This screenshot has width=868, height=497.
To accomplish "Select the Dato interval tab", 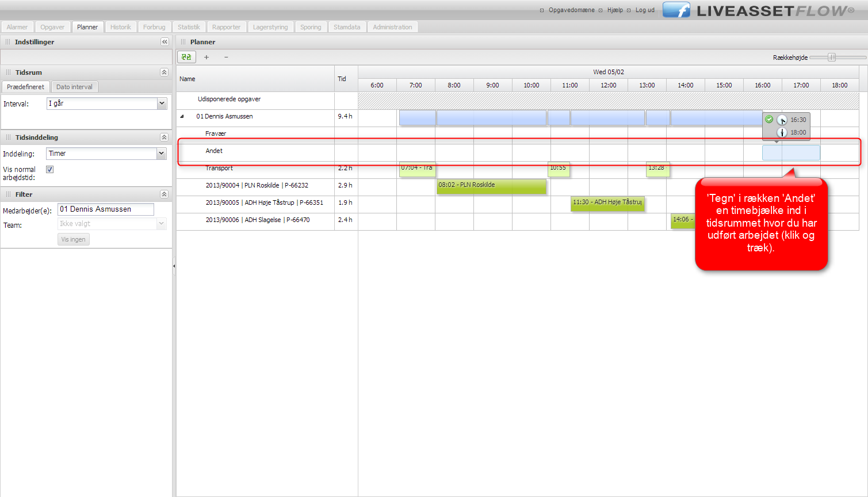I will click(x=74, y=87).
